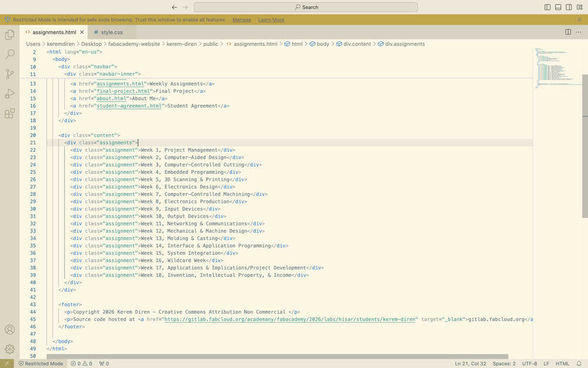Click line number 42 in the gutter
This screenshot has height=368, width=588.
(x=33, y=297)
